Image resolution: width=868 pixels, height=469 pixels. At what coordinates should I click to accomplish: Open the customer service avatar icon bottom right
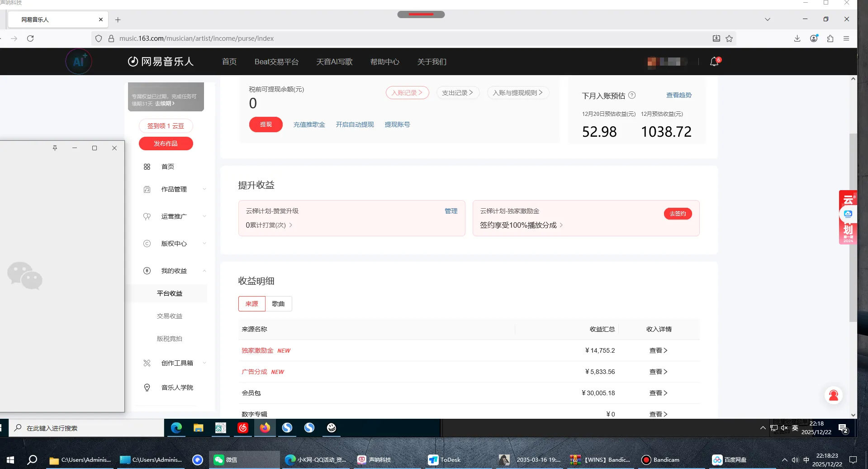pyautogui.click(x=834, y=395)
